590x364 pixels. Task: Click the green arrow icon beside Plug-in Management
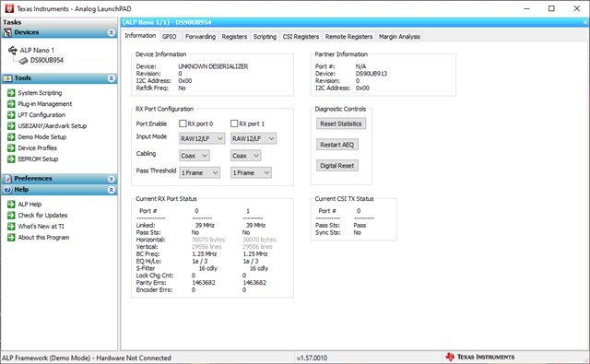click(11, 104)
